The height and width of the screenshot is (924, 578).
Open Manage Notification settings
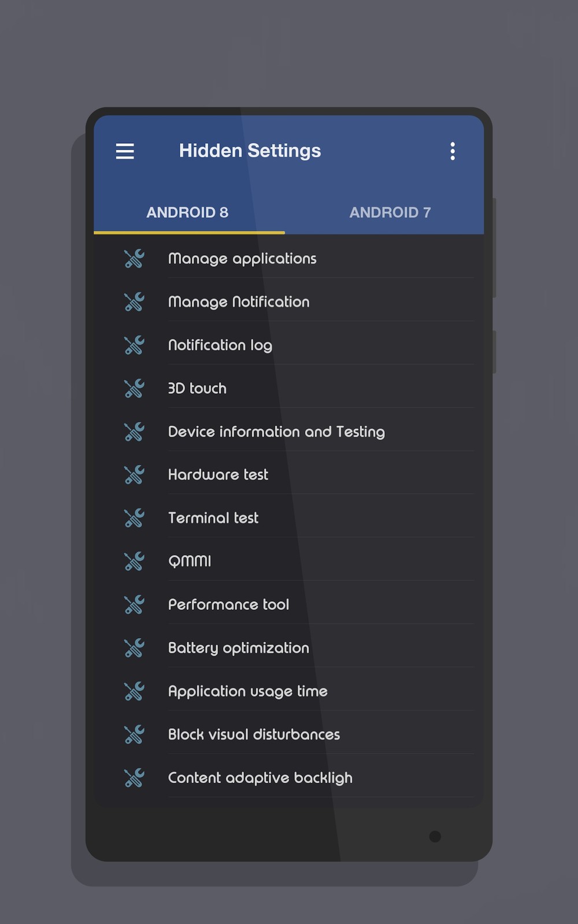coord(239,302)
